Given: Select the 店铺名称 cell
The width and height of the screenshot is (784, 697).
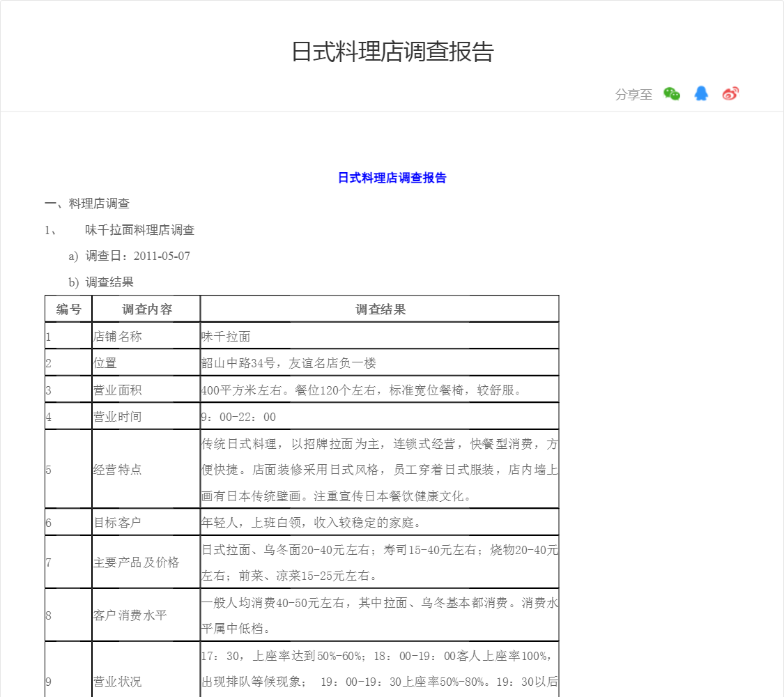Looking at the screenshot, I should click(146, 336).
